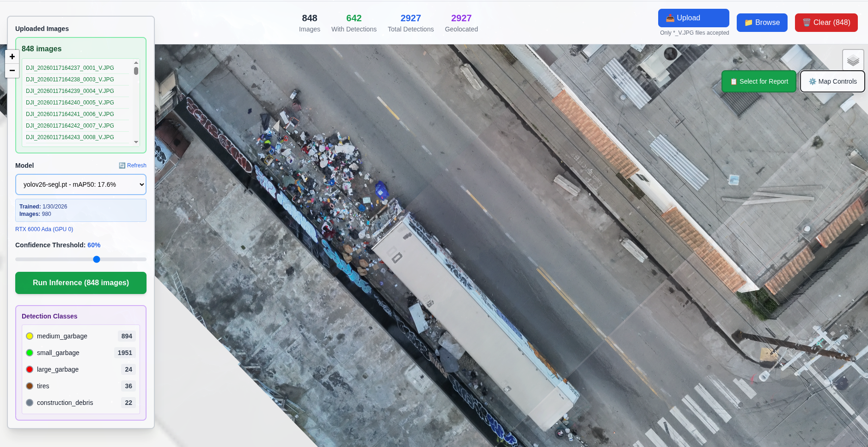Screen dimensions: 868x447
Task: Click the map zoom-in plus control
Action: point(12,56)
